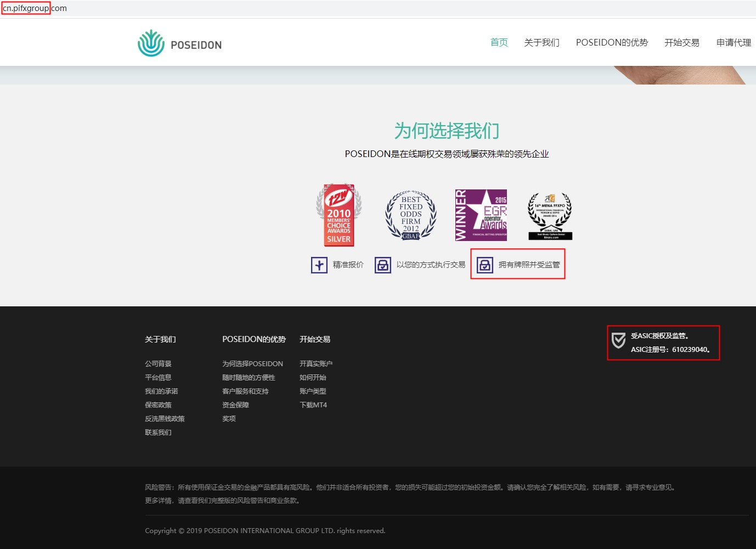Open the 申请代理 navigation menu
The image size is (756, 549).
(734, 42)
